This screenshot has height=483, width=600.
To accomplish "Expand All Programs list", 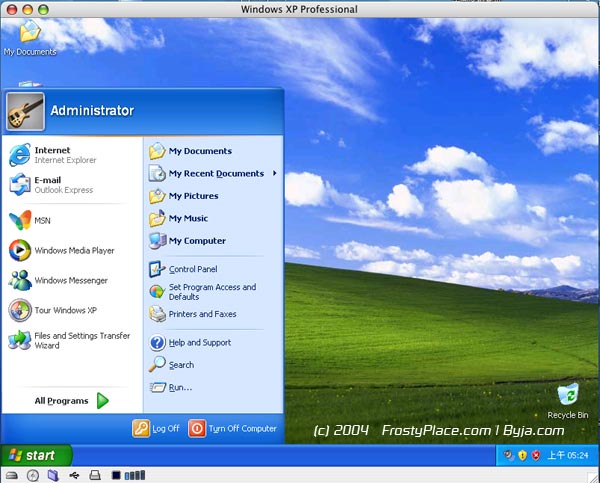I will pyautogui.click(x=72, y=401).
